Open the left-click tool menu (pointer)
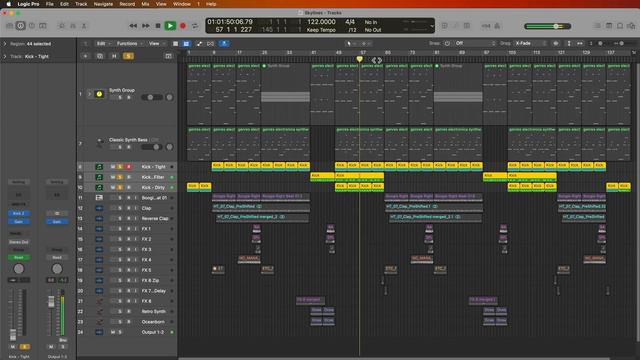This screenshot has height=360, width=640. [x=350, y=43]
